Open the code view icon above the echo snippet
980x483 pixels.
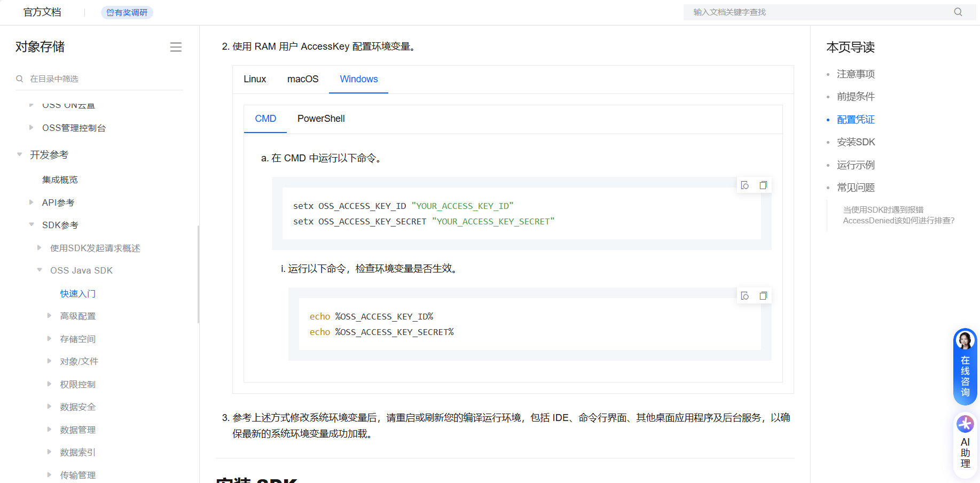[x=745, y=295]
